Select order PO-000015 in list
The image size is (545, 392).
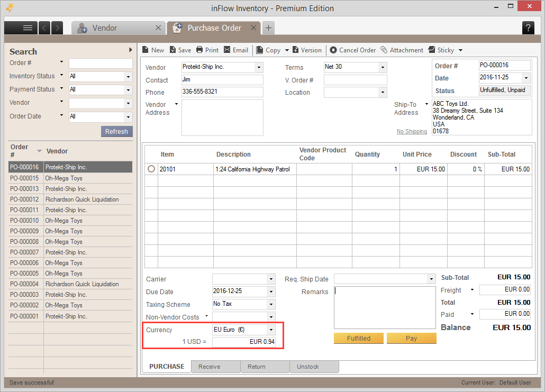70,178
